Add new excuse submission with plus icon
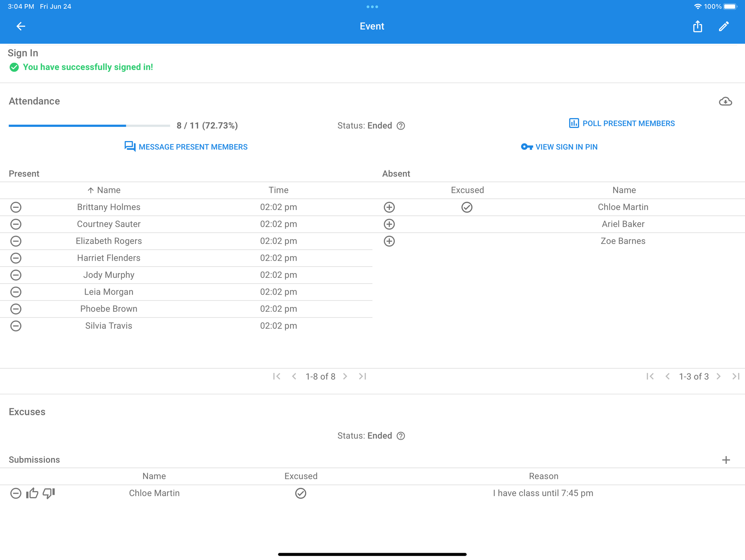This screenshot has width=745, height=560. point(726,460)
